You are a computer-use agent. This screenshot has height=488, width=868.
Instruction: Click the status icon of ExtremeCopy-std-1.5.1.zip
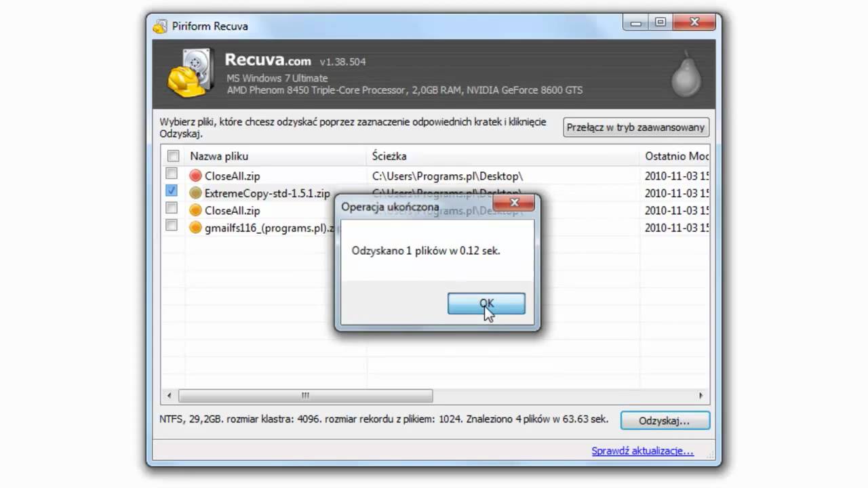[x=195, y=193]
